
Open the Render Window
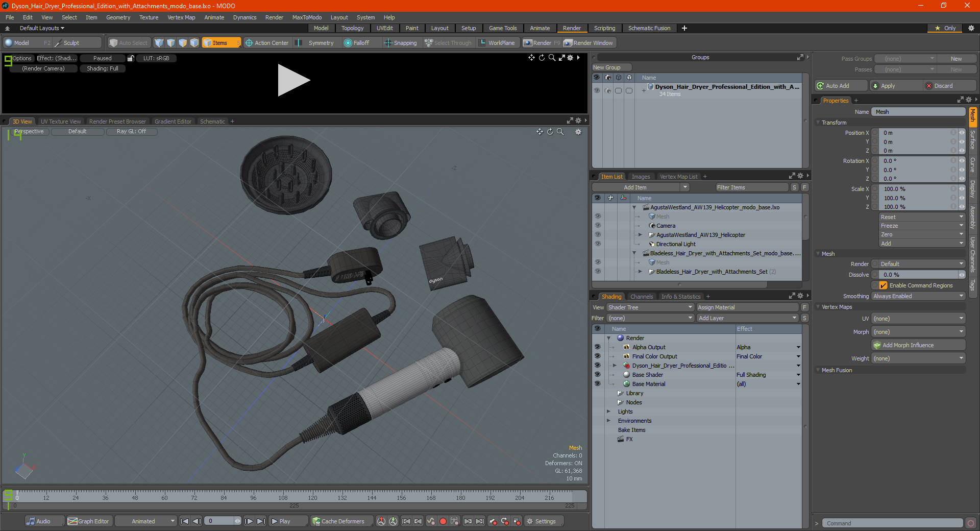[589, 43]
